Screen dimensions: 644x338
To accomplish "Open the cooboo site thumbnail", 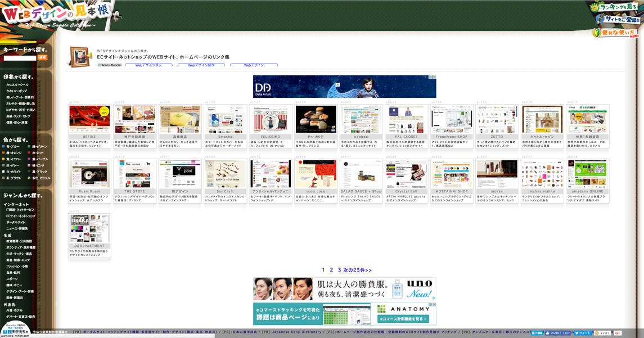I will pyautogui.click(x=361, y=119).
